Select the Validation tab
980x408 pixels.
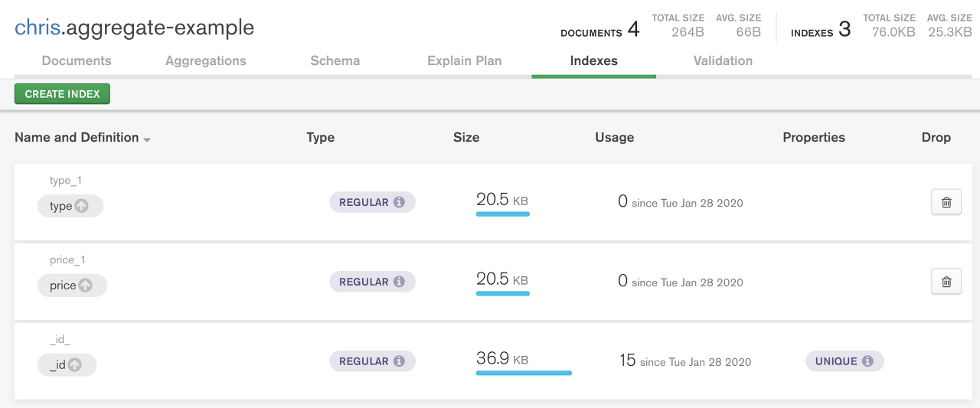tap(723, 60)
